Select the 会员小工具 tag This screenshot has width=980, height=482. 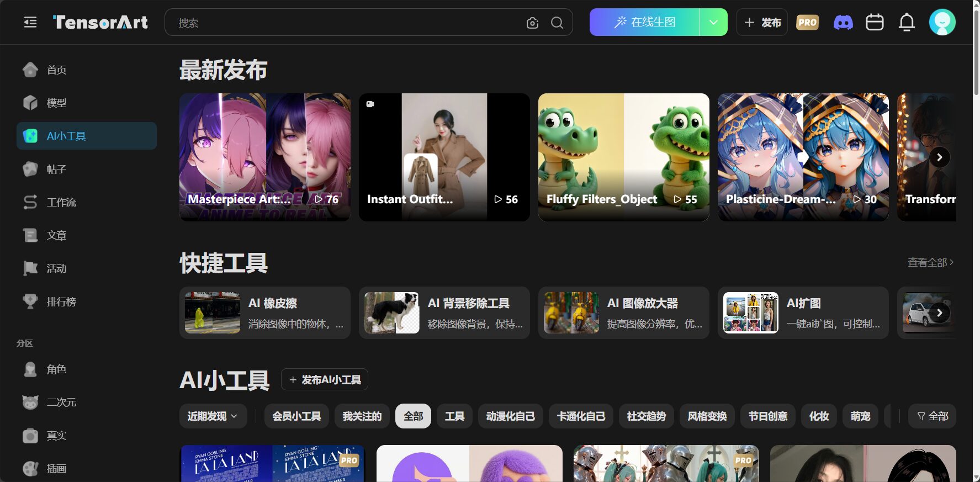tap(296, 416)
